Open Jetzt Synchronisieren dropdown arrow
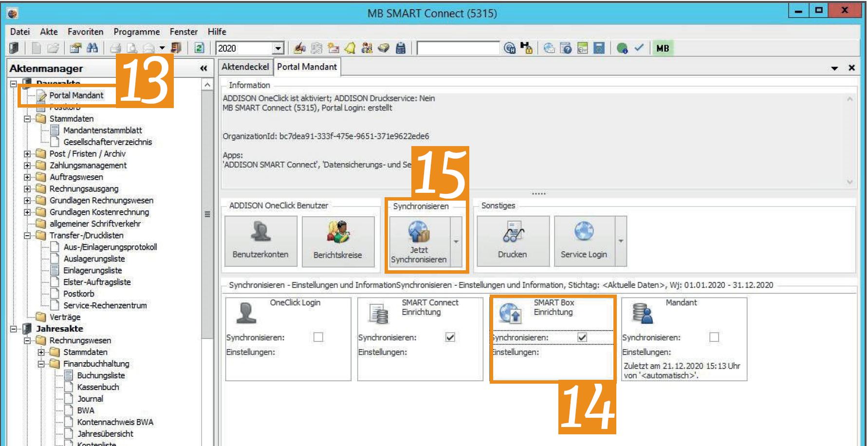868x446 pixels. pos(456,242)
